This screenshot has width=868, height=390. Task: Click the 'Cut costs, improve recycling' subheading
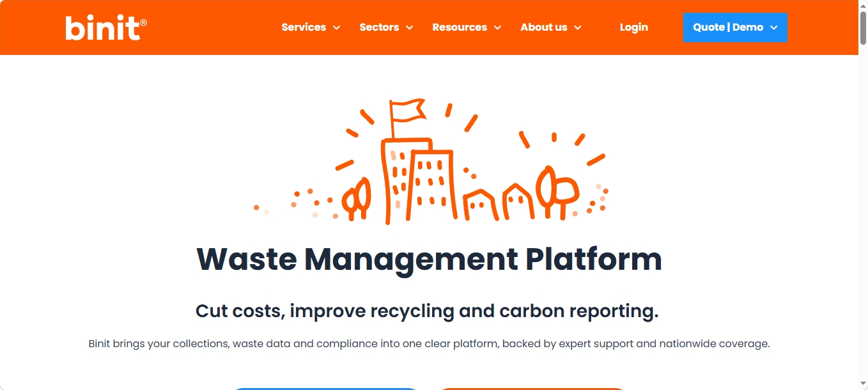427,311
